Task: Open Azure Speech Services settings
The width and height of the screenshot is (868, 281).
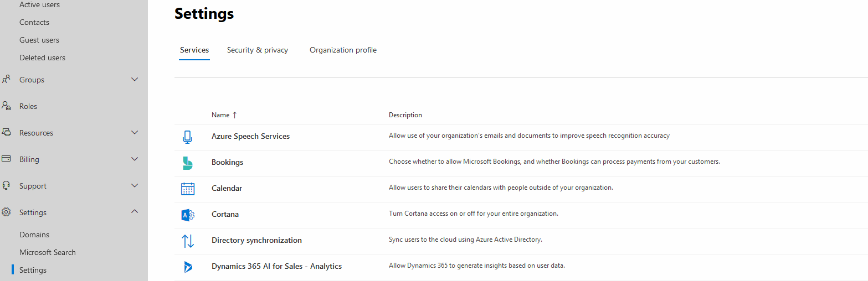Action: click(x=250, y=136)
